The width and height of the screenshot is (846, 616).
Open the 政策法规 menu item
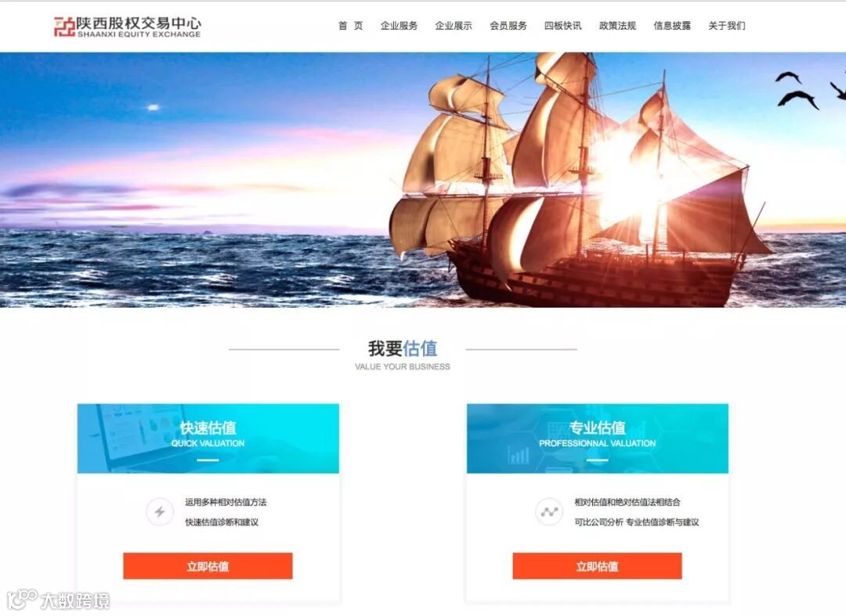[x=617, y=26]
